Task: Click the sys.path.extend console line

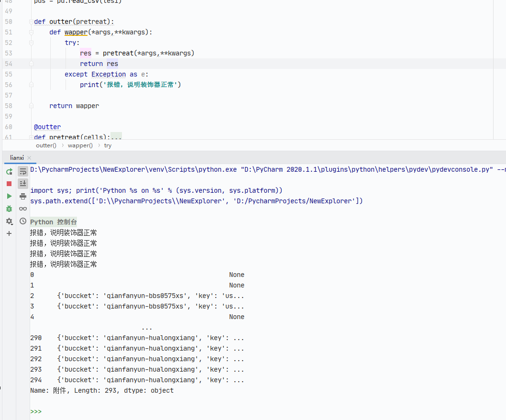Action: (x=197, y=201)
